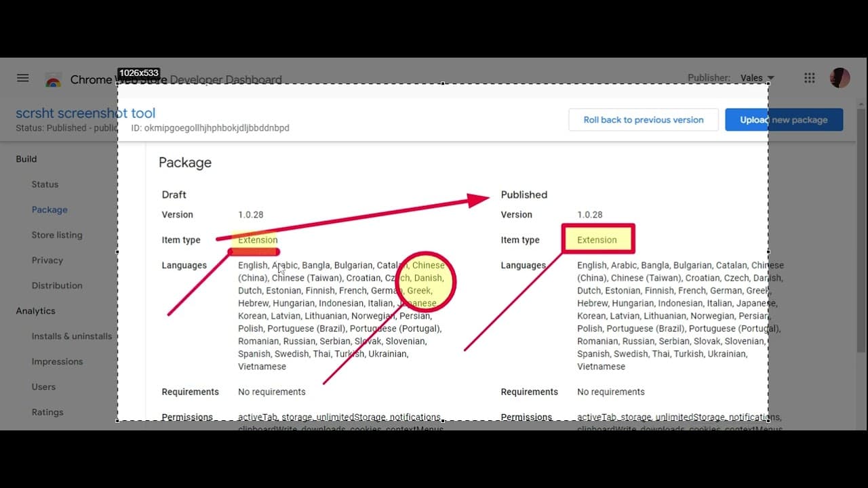Open Store listing page
Image resolution: width=868 pixels, height=488 pixels.
[x=57, y=235]
